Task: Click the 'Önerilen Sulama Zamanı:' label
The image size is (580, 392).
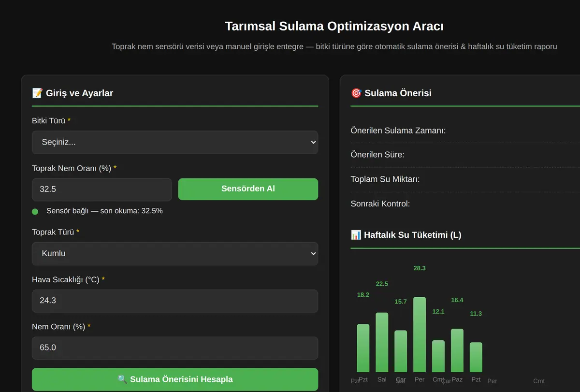Action: tap(398, 131)
